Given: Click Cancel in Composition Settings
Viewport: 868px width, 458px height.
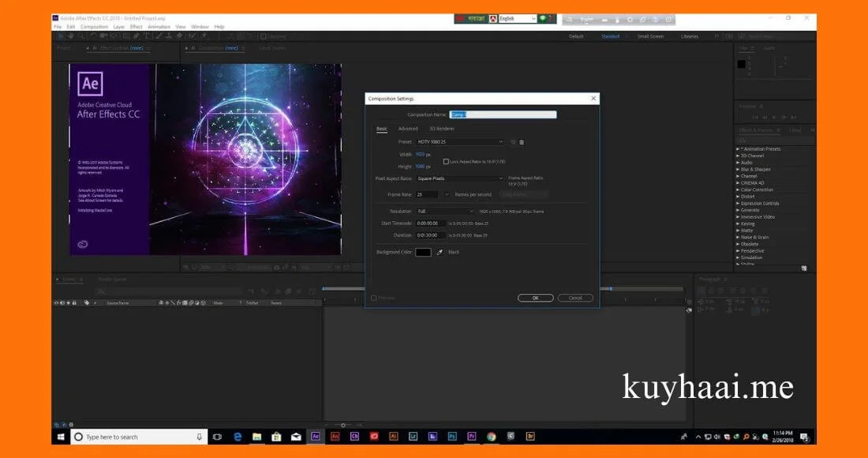Looking at the screenshot, I should 575,298.
